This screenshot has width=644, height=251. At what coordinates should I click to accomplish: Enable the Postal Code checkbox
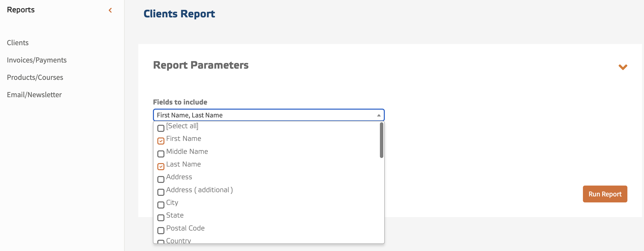point(161,230)
